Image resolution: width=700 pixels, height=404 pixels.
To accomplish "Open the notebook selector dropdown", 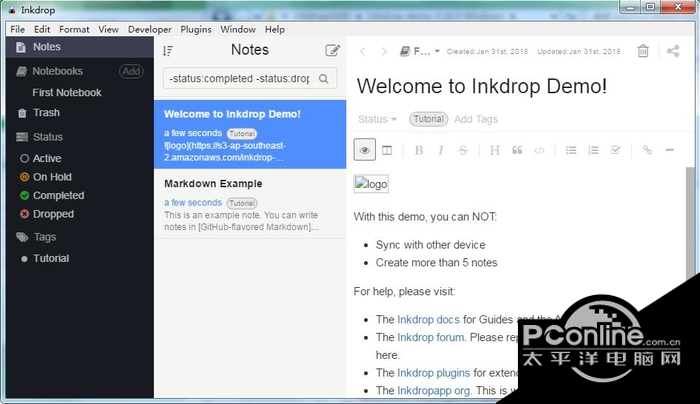I will pos(420,51).
